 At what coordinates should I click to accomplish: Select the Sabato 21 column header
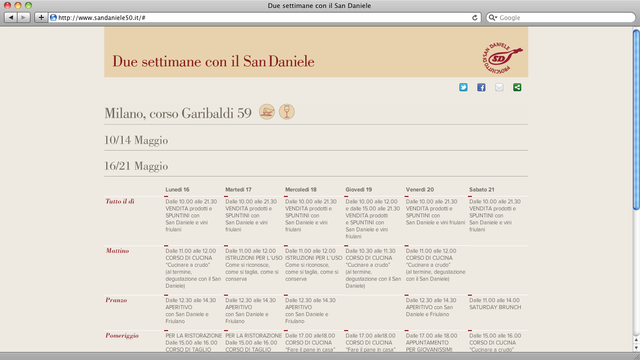(x=482, y=189)
